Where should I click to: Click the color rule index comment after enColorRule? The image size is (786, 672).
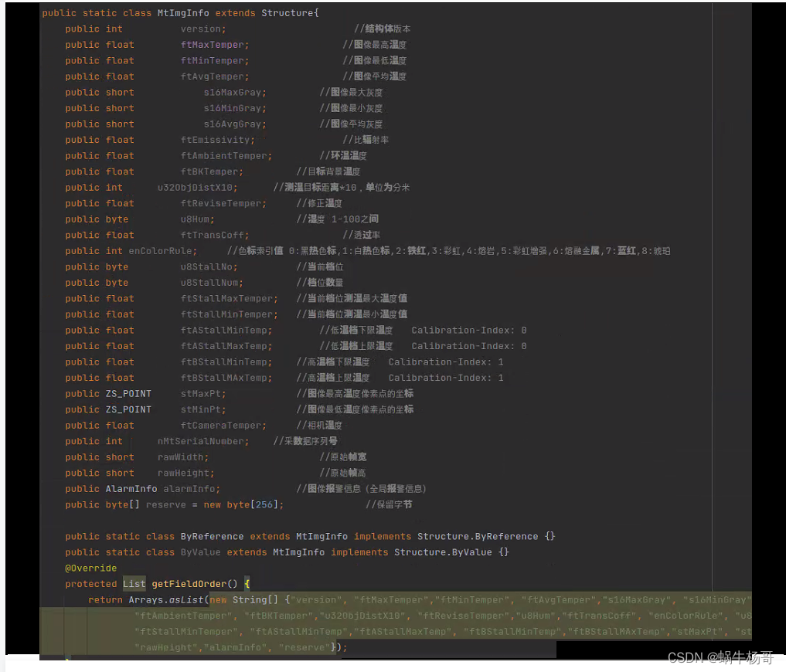pyautogui.click(x=448, y=251)
